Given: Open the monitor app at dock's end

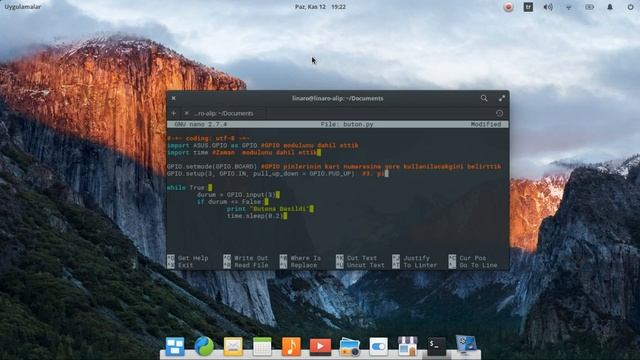Looking at the screenshot, I should tap(466, 345).
